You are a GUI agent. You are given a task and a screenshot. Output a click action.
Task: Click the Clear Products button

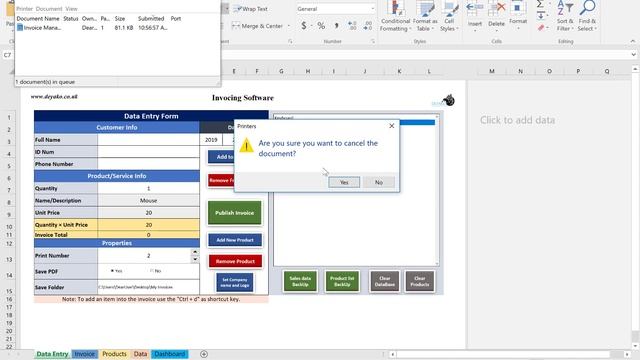pyautogui.click(x=420, y=281)
